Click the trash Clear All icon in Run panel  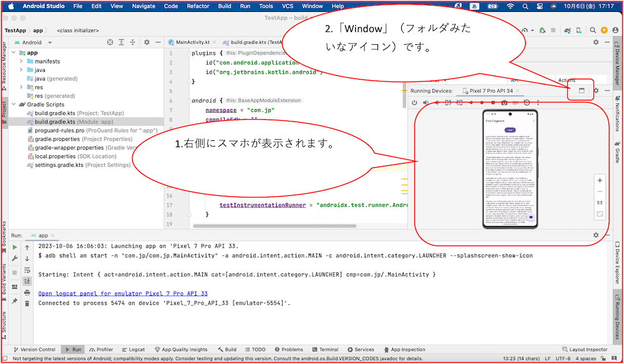point(27,304)
